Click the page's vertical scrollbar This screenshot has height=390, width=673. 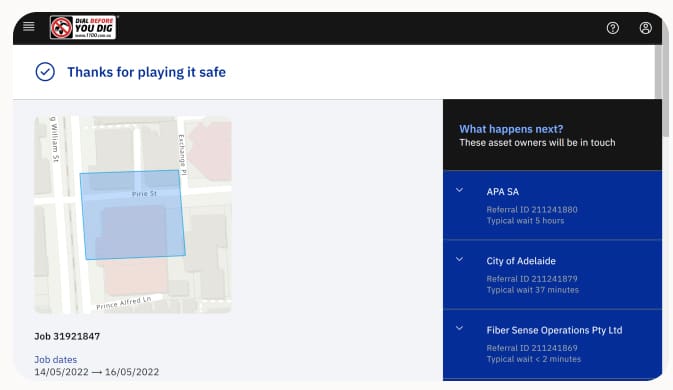[658, 71]
